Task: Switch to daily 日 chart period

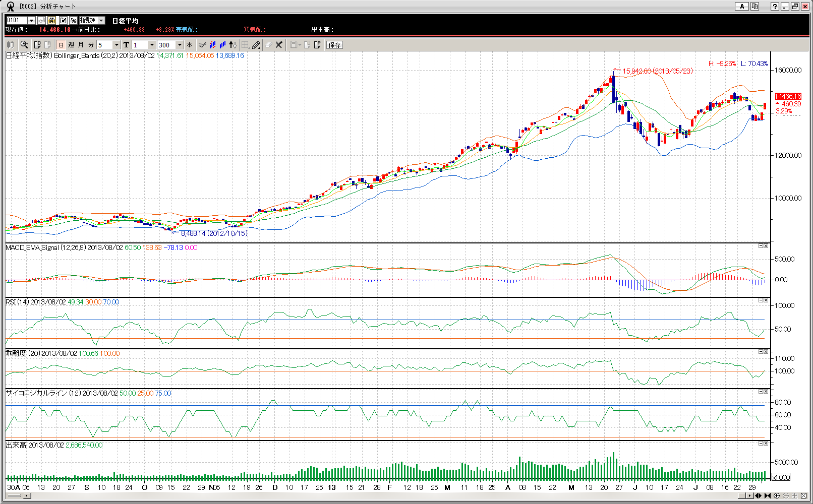Action: point(61,45)
